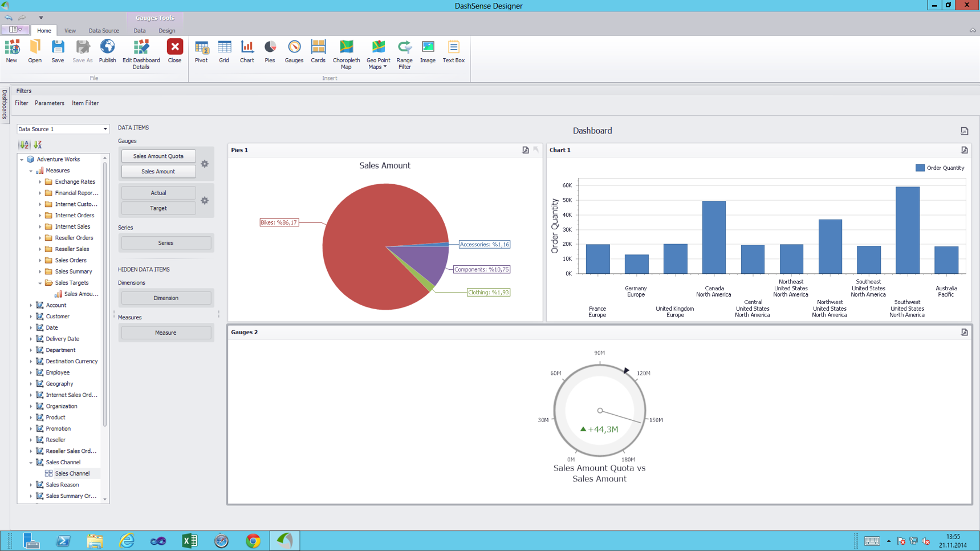Open the Design ribbon tab
Screen dimensions: 980x551
tap(166, 31)
